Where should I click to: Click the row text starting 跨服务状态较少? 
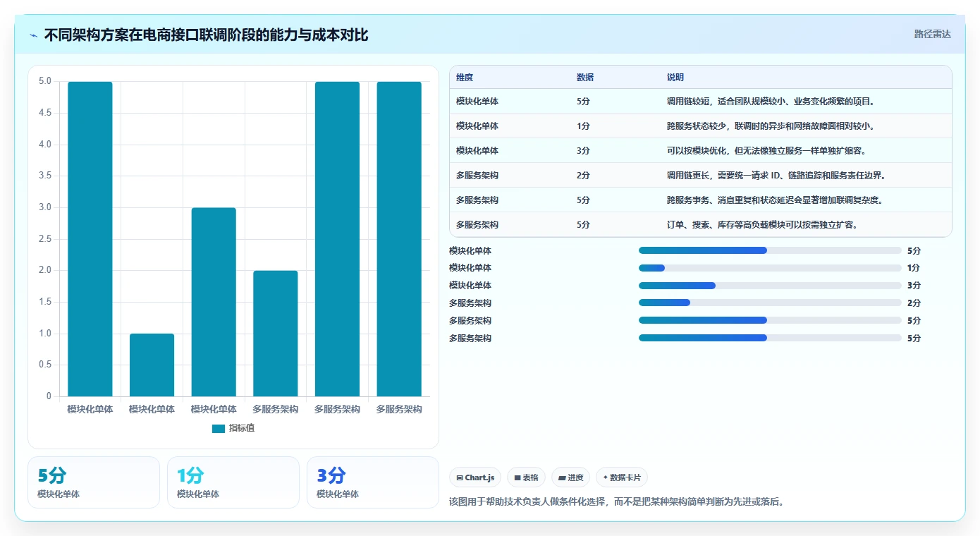click(771, 126)
